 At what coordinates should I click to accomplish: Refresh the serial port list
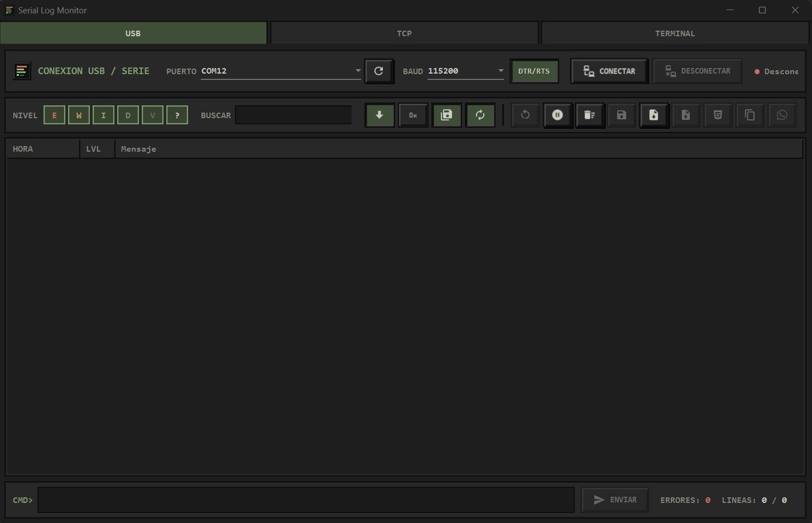[x=379, y=71]
